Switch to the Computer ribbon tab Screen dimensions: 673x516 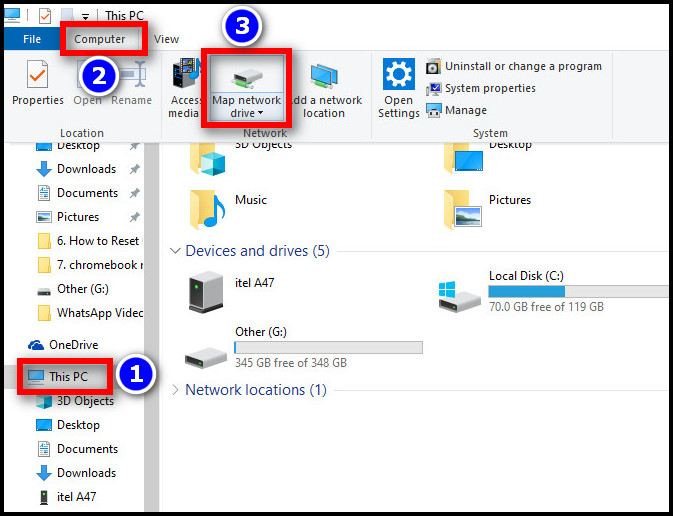[100, 39]
